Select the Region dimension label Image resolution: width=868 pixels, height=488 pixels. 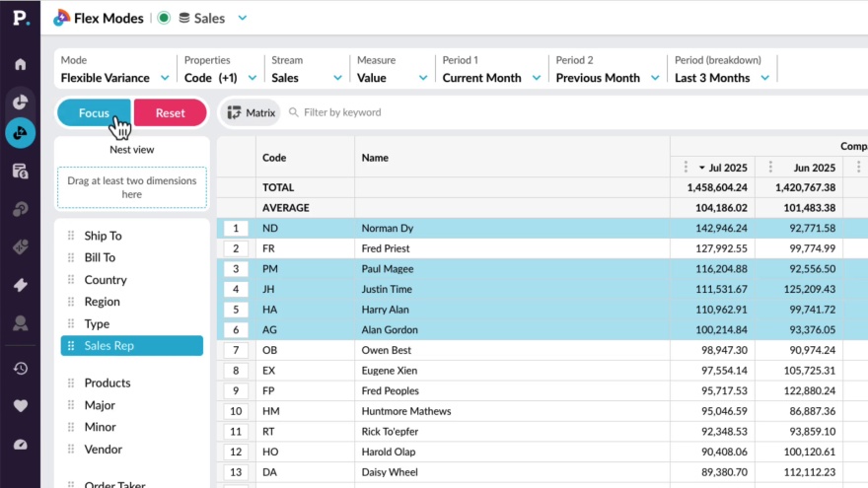102,302
